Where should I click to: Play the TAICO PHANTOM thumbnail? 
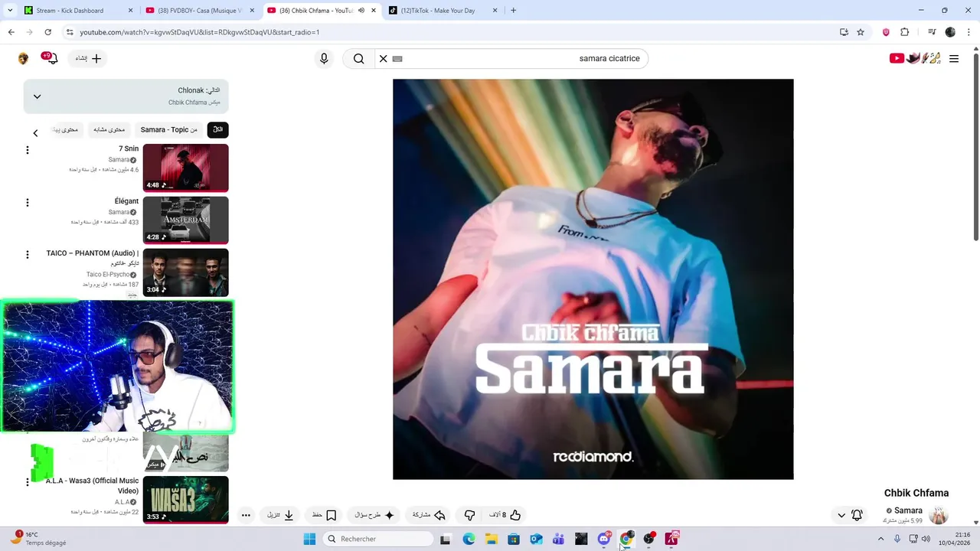pyautogui.click(x=185, y=272)
